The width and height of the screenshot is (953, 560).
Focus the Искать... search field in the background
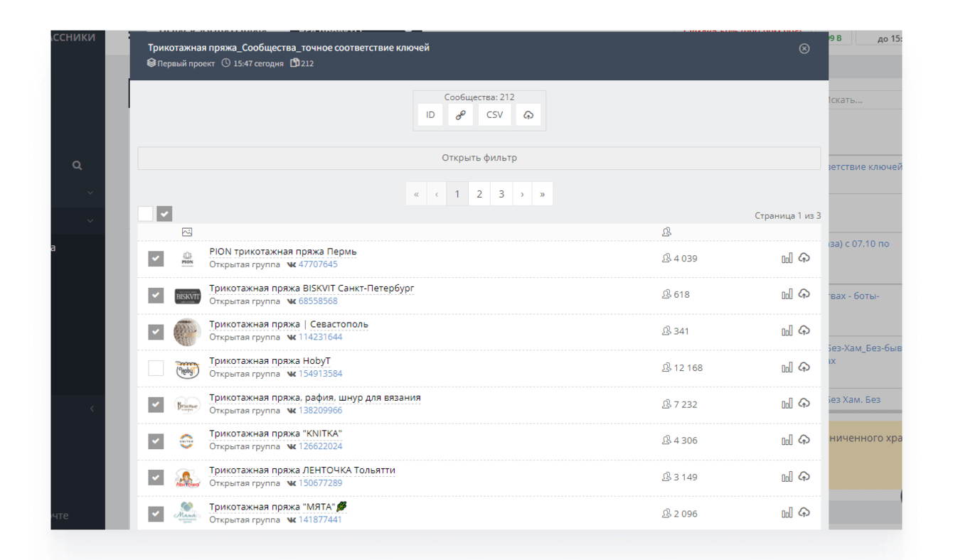tap(864, 100)
